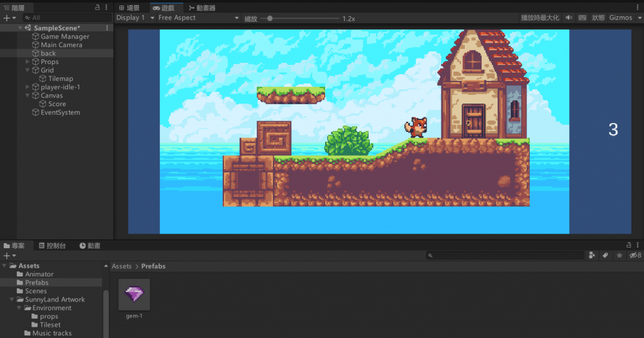
Task: Expand the Props object
Action: coord(28,62)
